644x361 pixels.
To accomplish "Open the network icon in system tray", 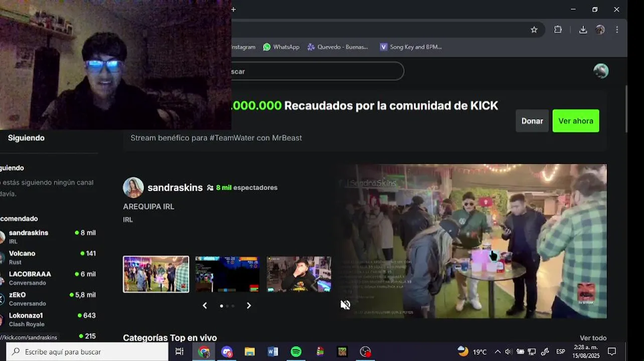I will pyautogui.click(x=532, y=351).
